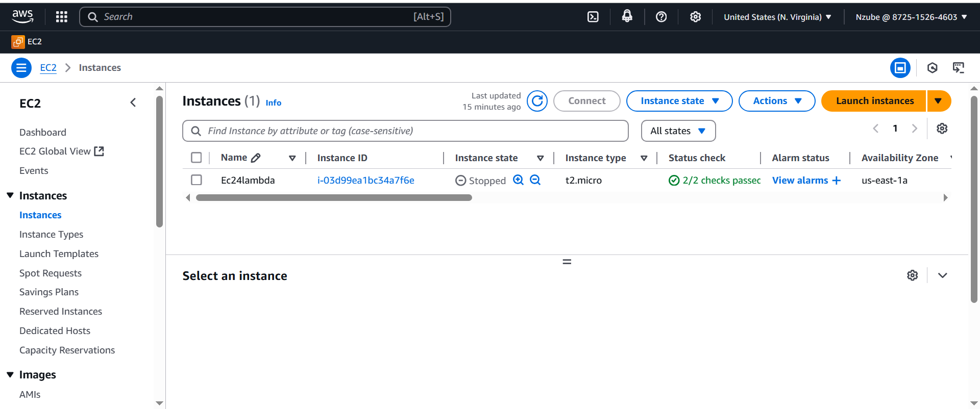Collapse the Images sidebar section
The width and height of the screenshot is (980, 409).
(10, 375)
